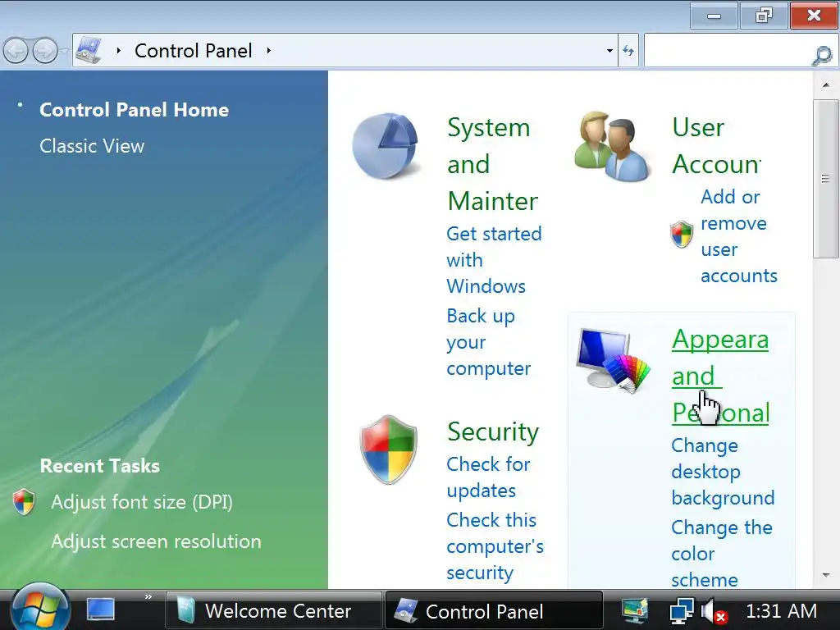Screen dimensions: 840x630
Task: Open User Accounts category heading
Action: pos(716,146)
